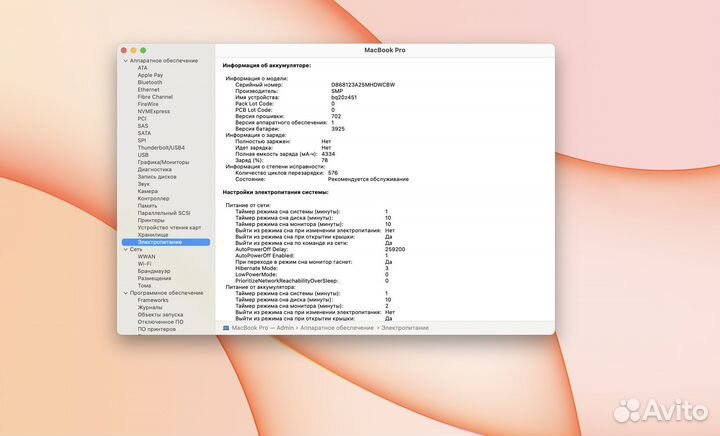This screenshot has height=436, width=720.
Task: Collapse the Сеть section in sidebar
Action: [125, 249]
